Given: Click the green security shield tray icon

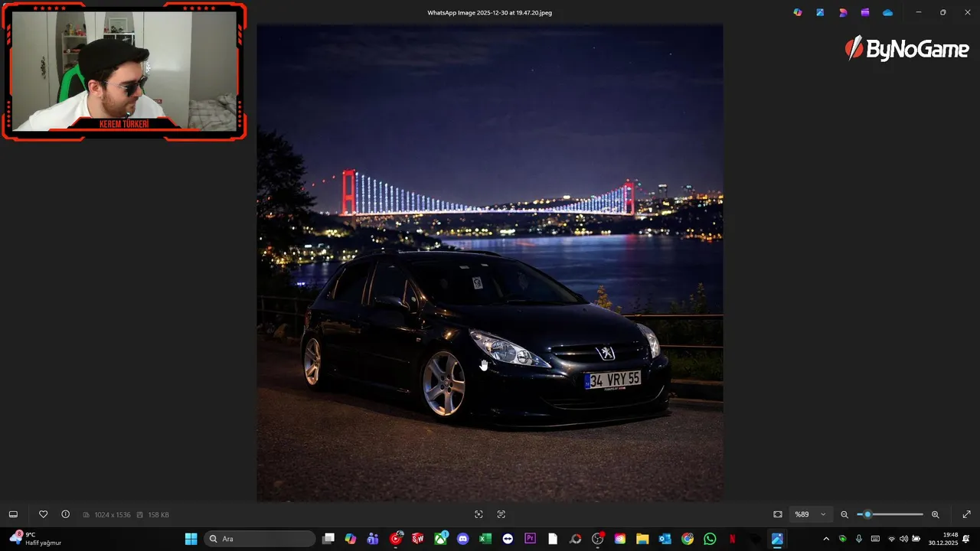Looking at the screenshot, I should (x=843, y=539).
